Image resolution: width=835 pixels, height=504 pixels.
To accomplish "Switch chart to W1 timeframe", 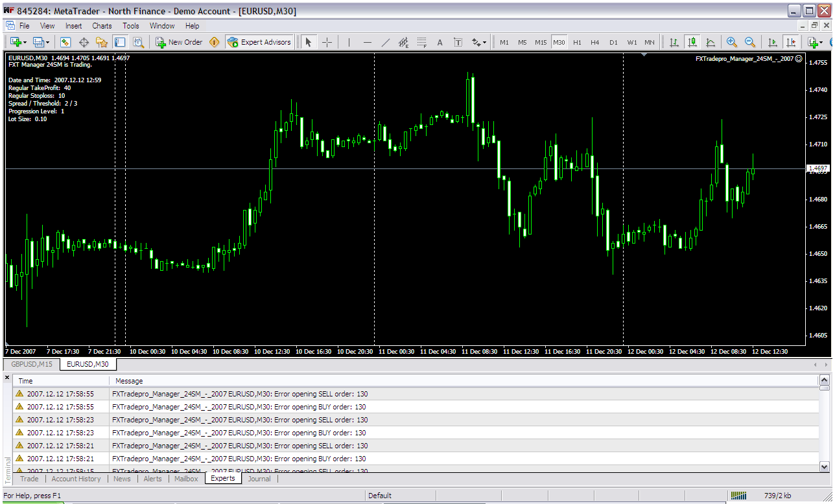I will pos(631,42).
